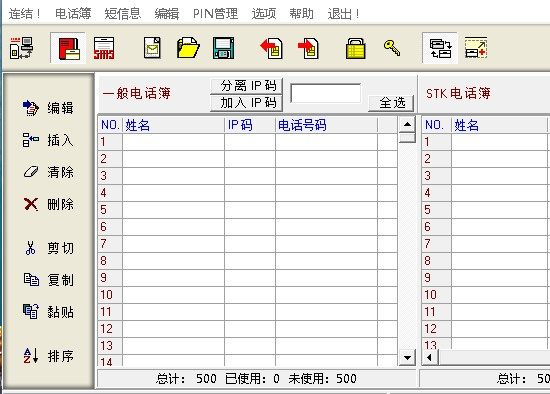The width and height of the screenshot is (550, 394).
Task: Select row 3 in STK phonebook
Action: pos(486,176)
